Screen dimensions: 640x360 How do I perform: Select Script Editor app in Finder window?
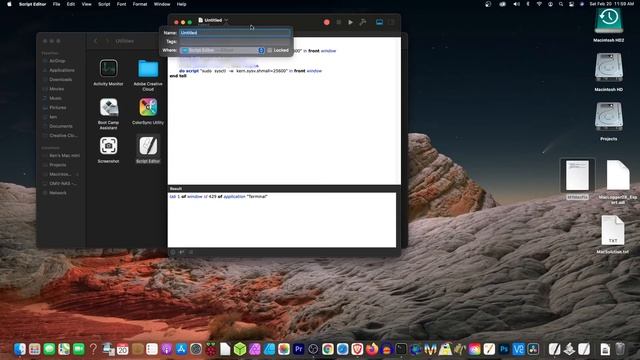[x=148, y=149]
